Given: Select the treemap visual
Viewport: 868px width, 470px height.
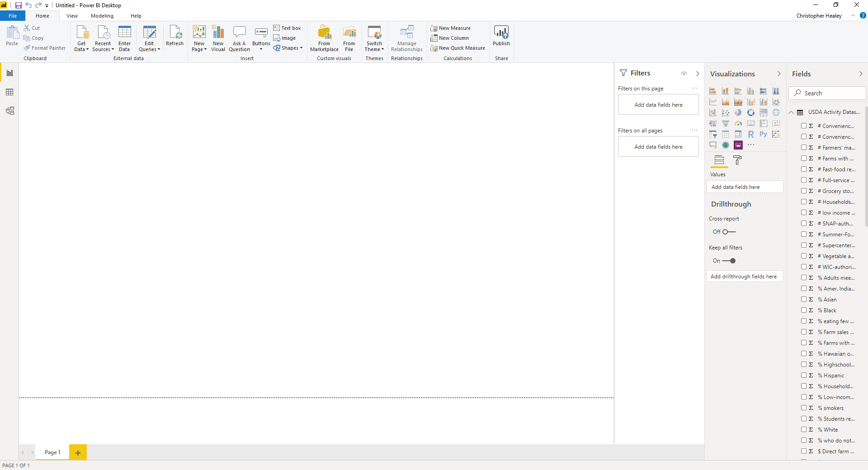Looking at the screenshot, I should [764, 113].
